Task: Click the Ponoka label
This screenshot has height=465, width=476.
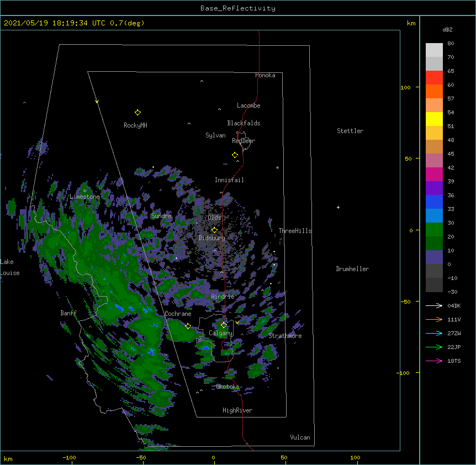Action: click(265, 75)
